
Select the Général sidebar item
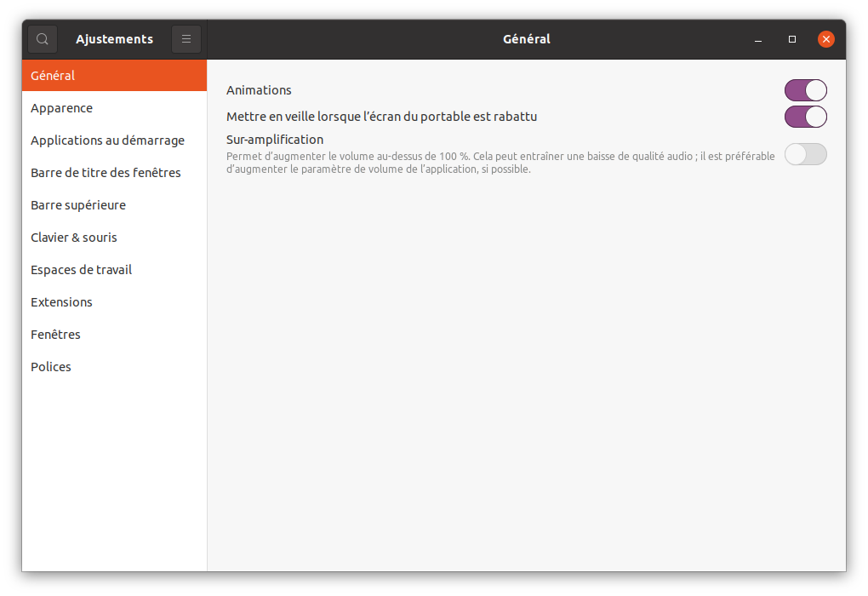pyautogui.click(x=115, y=75)
